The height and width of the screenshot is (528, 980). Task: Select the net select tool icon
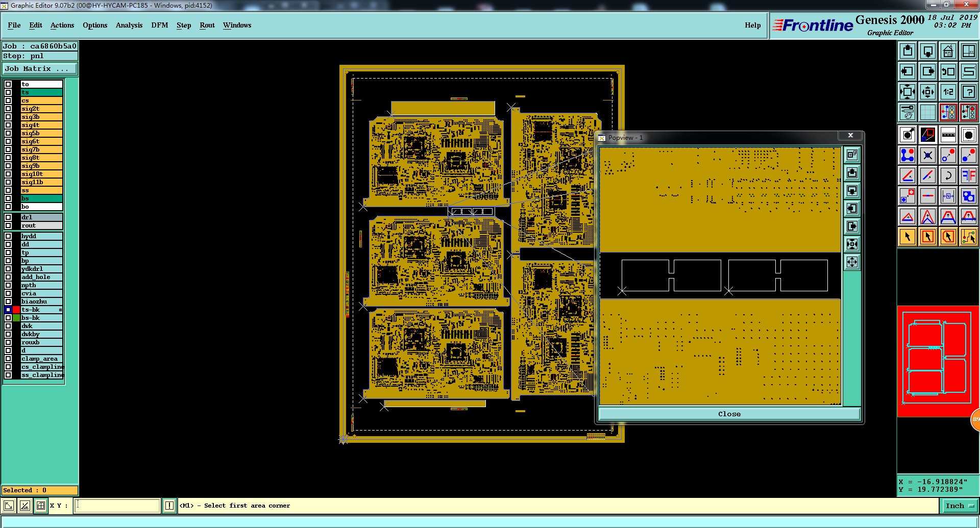click(x=969, y=237)
